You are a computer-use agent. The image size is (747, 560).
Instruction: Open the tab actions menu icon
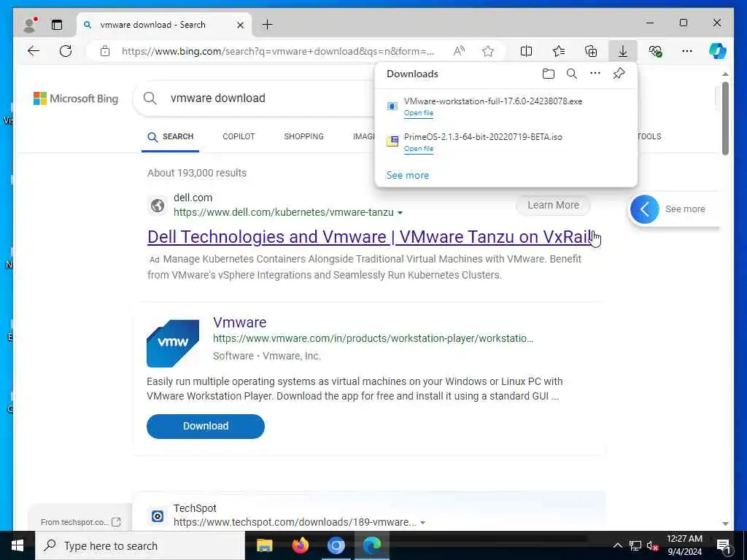click(x=57, y=25)
